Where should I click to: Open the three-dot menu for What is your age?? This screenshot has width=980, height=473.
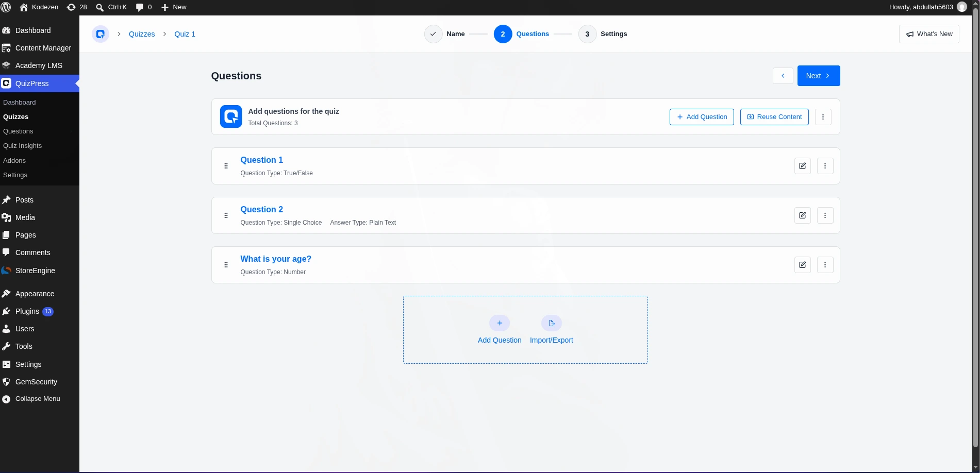tap(825, 265)
